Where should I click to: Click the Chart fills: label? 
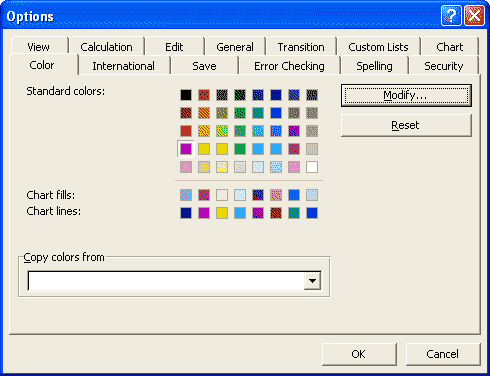51,195
